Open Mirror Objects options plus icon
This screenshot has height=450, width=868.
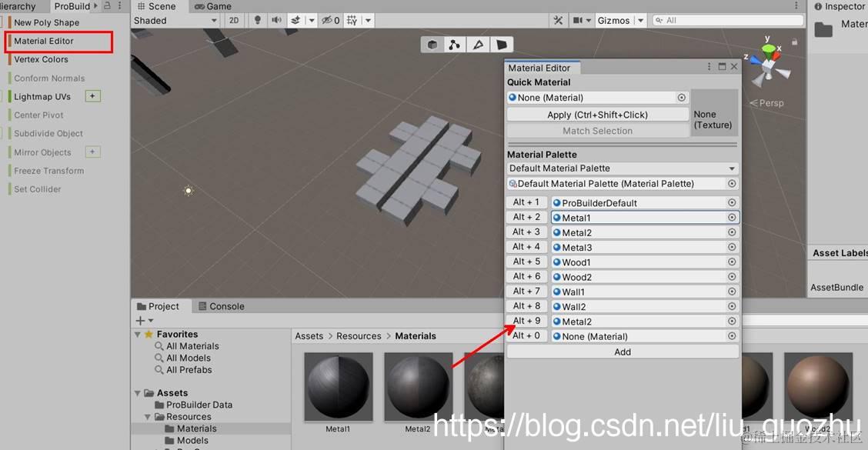[x=92, y=152]
